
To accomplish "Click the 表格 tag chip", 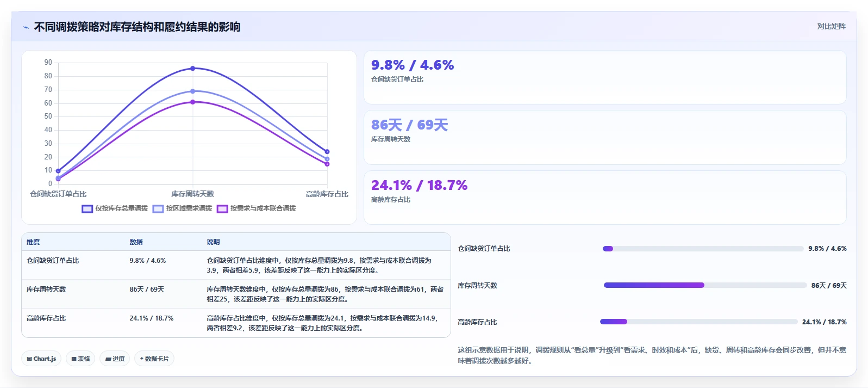I will (80, 359).
